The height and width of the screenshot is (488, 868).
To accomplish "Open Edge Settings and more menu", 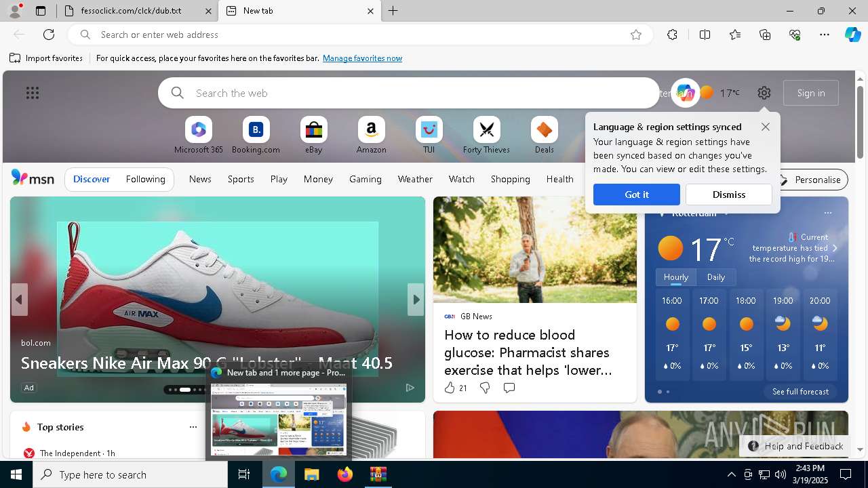I will point(825,35).
